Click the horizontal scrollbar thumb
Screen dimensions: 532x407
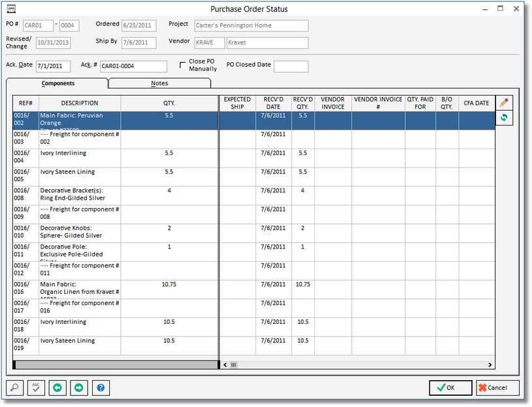pyautogui.click(x=233, y=365)
